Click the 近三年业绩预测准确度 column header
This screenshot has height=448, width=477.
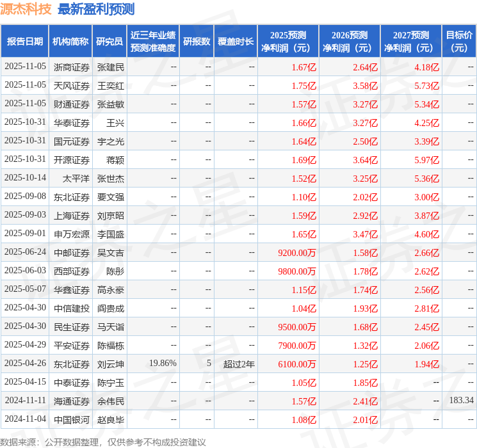(x=153, y=41)
